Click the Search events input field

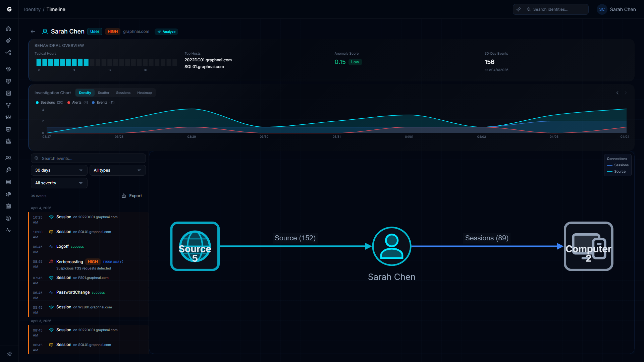[x=88, y=158]
